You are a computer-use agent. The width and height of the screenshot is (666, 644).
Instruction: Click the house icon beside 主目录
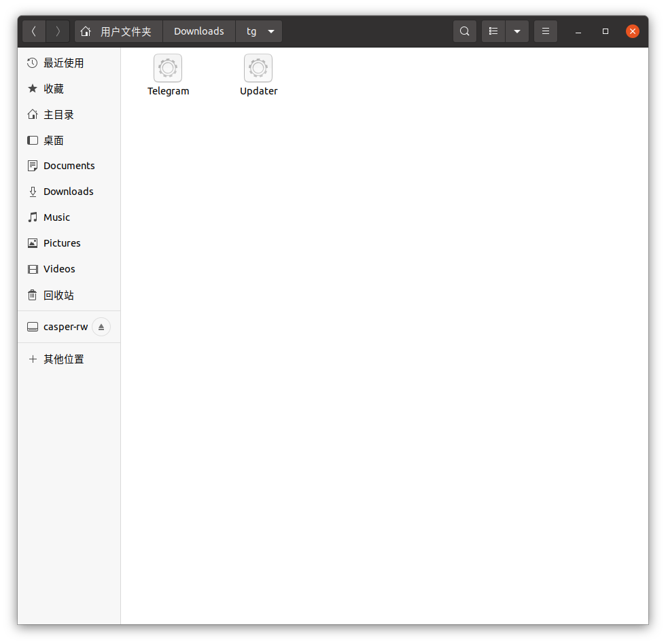[x=33, y=114]
